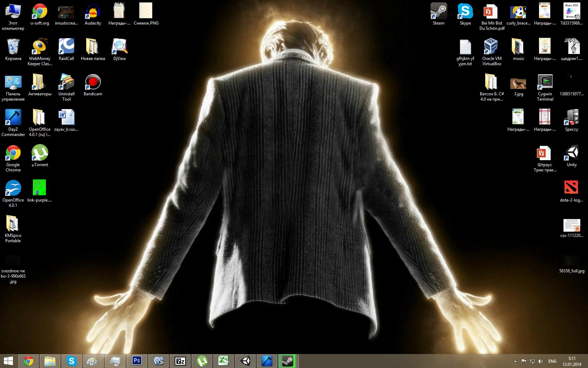Open the Корзина recycle bin

pyautogui.click(x=13, y=49)
